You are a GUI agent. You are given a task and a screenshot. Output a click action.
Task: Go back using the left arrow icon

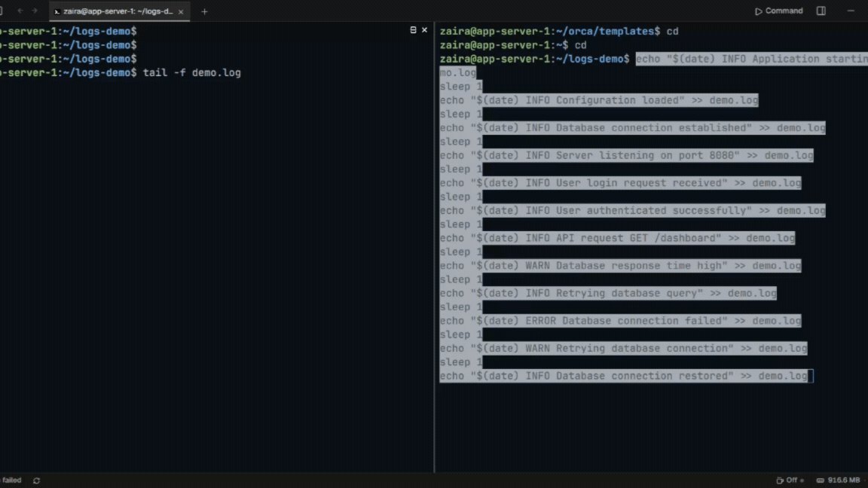click(20, 11)
